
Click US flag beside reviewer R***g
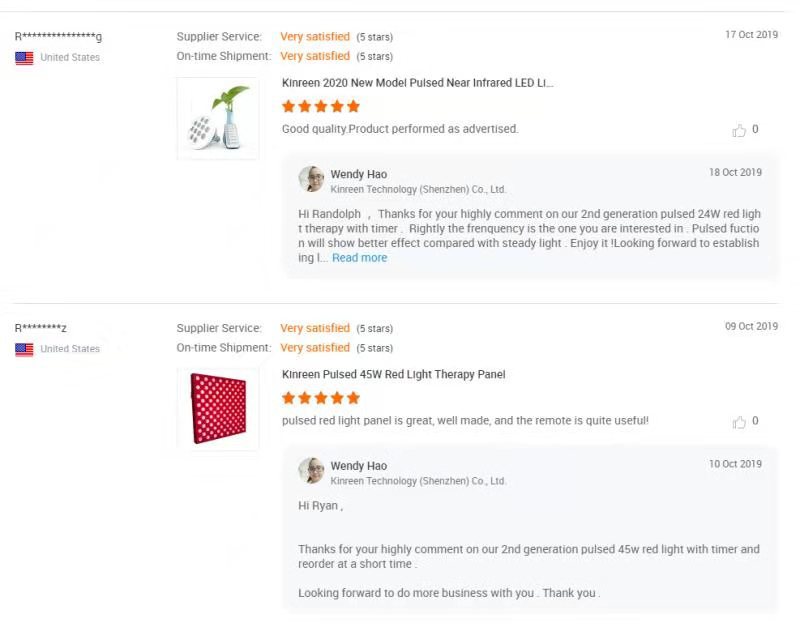24,58
